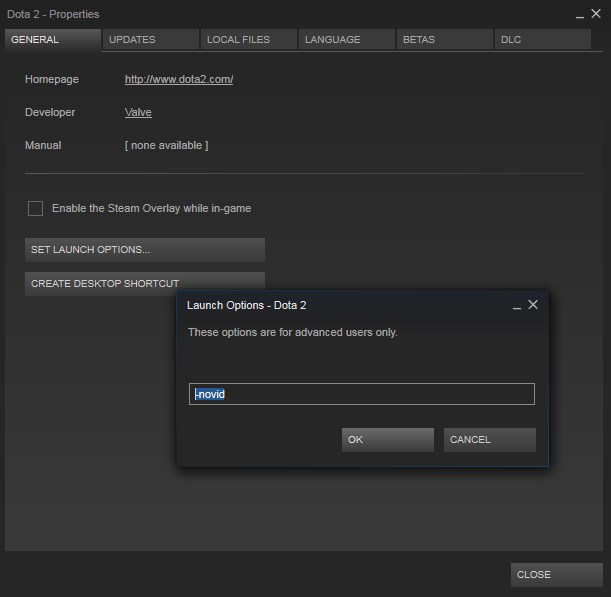
Task: Switch to the General tab
Action: tap(53, 40)
